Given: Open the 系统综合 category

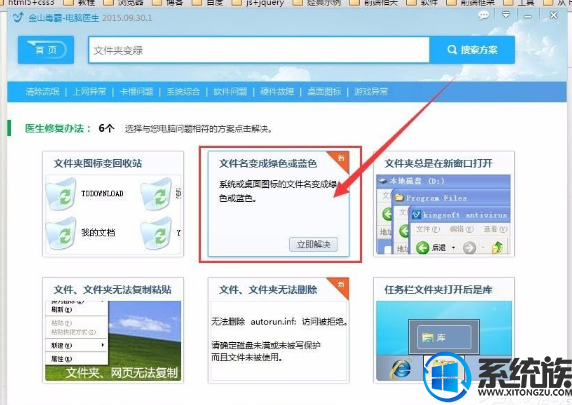Looking at the screenshot, I should click(183, 92).
